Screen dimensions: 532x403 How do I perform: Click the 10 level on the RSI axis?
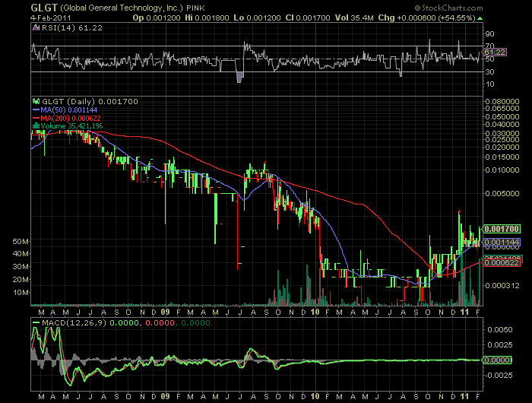(x=489, y=84)
